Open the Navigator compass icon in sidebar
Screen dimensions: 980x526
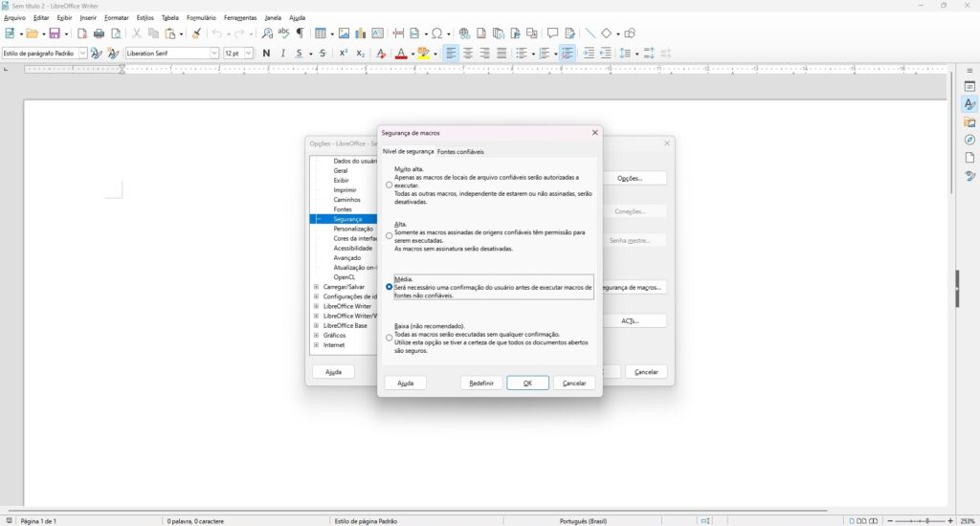coord(969,140)
